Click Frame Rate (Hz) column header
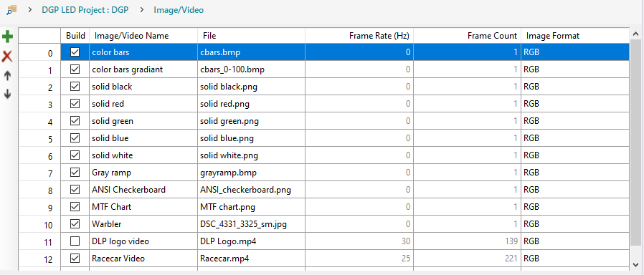 click(x=359, y=36)
